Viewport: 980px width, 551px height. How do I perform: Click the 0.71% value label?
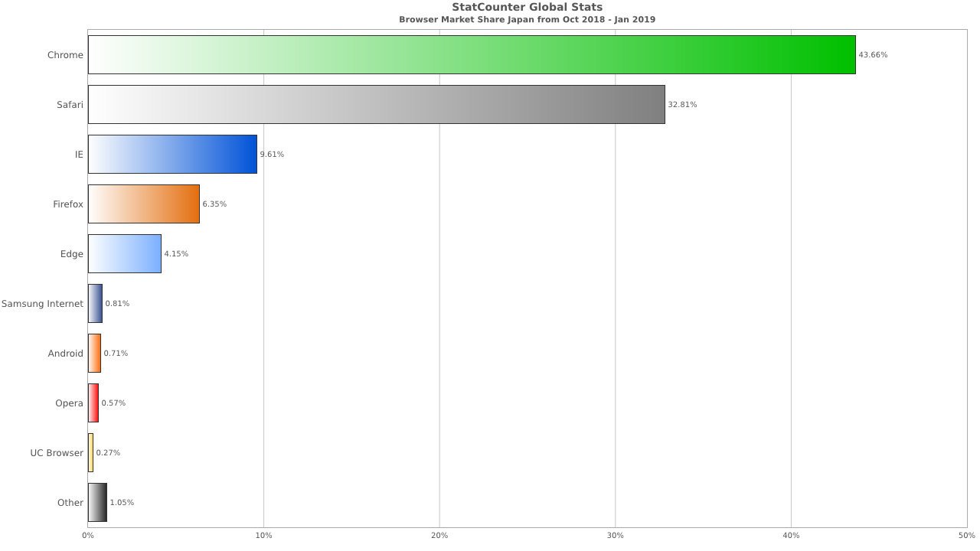click(116, 354)
